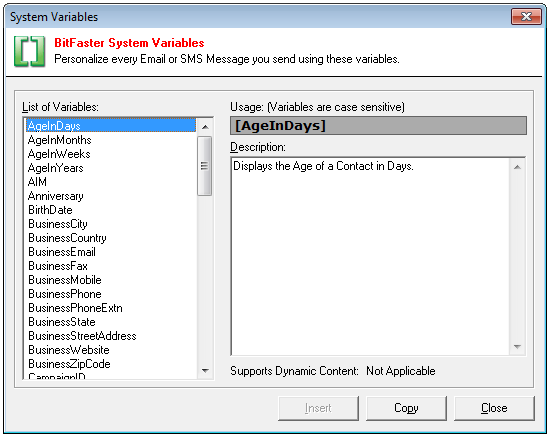This screenshot has width=550, height=437.
Task: Select BusinessCountry variable
Action: (x=111, y=238)
